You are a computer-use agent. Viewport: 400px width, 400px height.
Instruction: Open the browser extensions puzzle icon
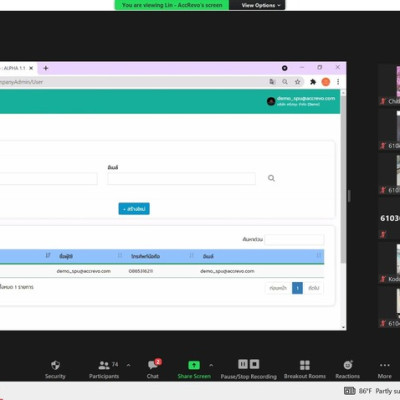(x=313, y=82)
